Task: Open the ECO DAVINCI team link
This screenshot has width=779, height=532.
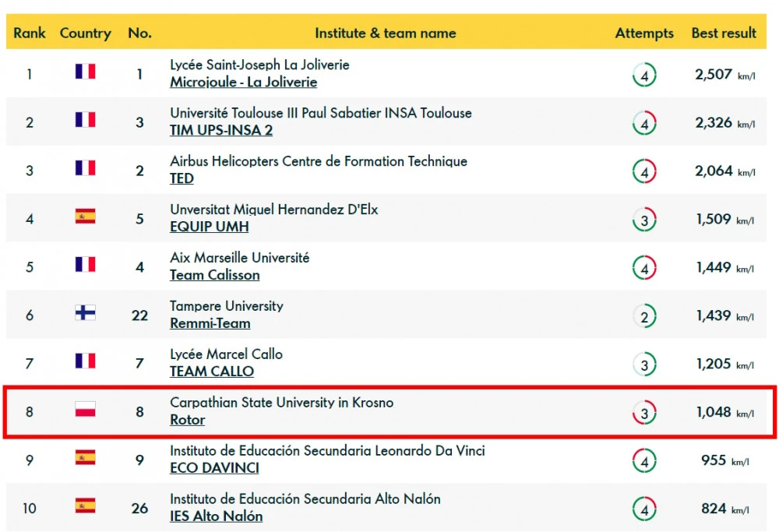Action: (x=214, y=468)
